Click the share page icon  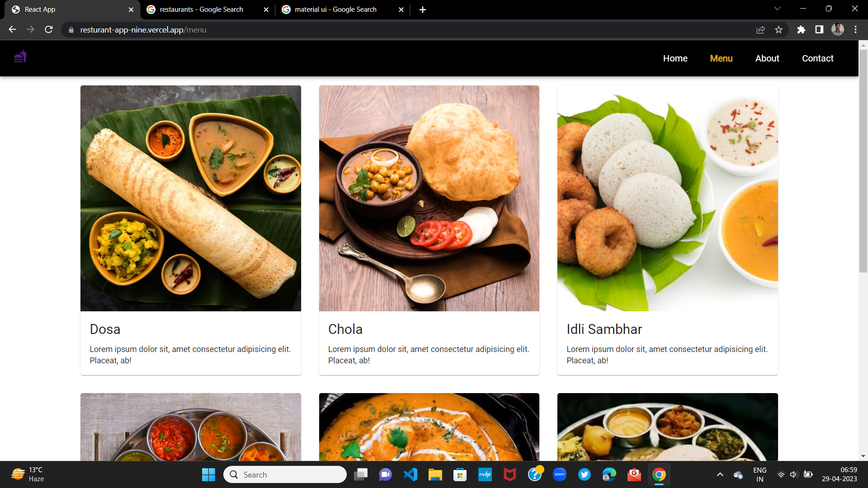point(760,30)
